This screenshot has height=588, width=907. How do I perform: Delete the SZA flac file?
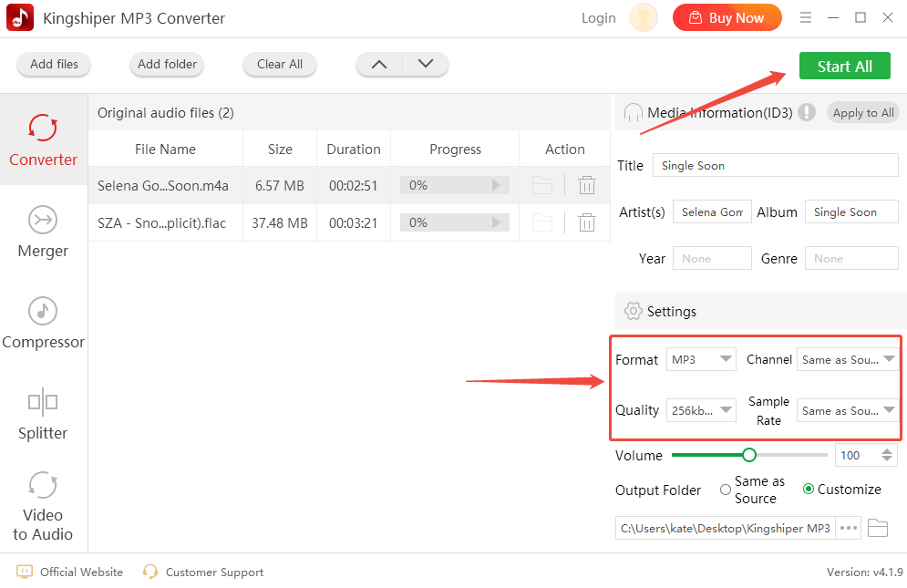point(586,222)
